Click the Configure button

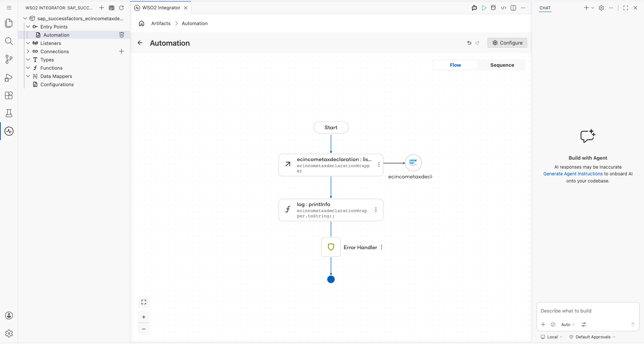tap(507, 43)
